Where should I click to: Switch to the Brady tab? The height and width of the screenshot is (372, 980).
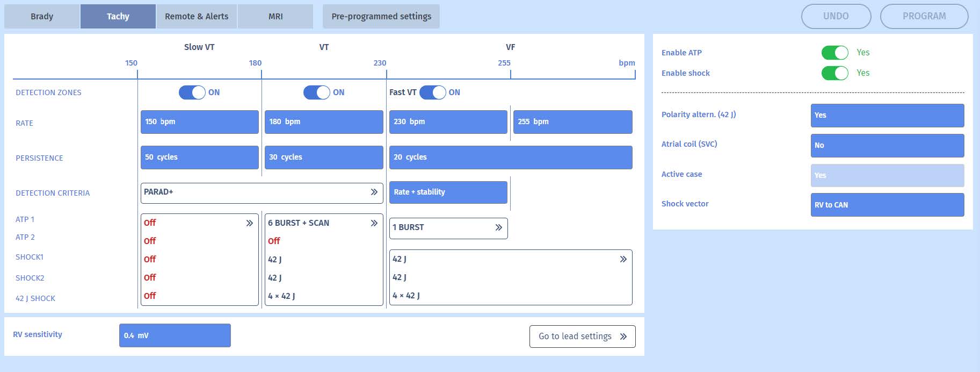coord(42,17)
